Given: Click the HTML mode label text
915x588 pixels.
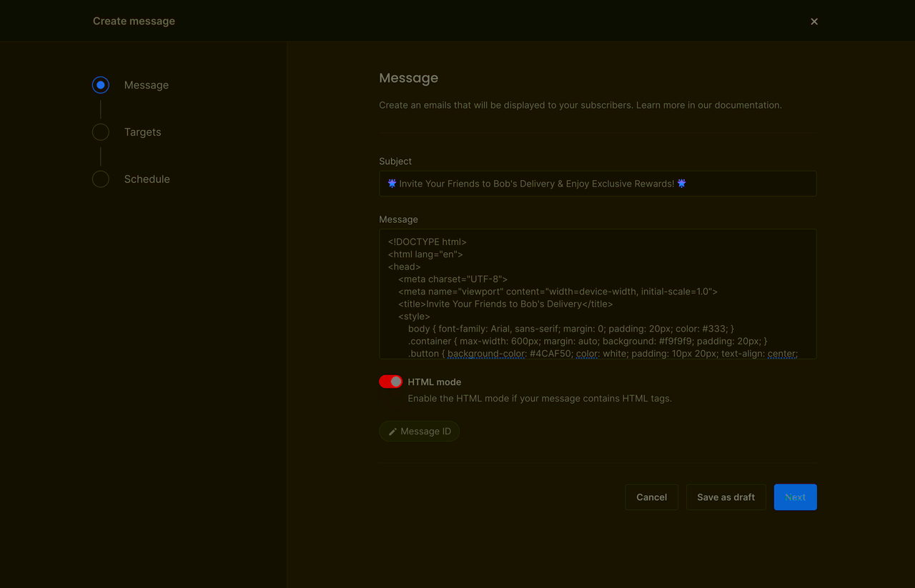Looking at the screenshot, I should pyautogui.click(x=435, y=382).
